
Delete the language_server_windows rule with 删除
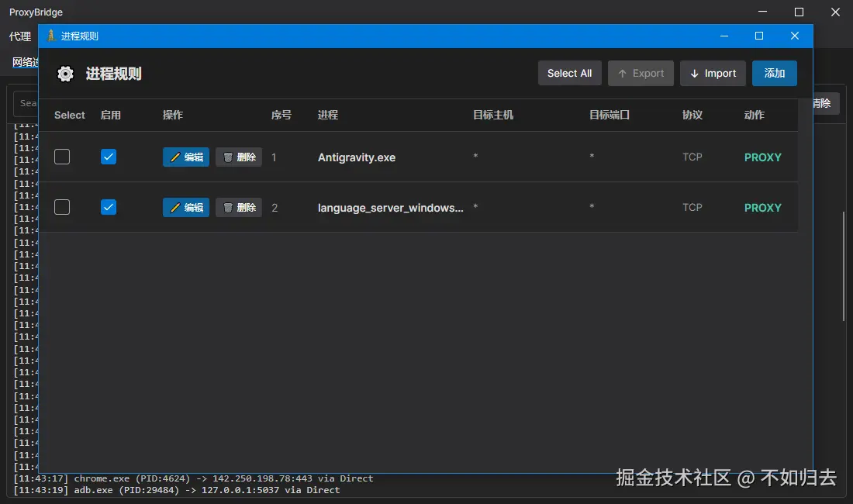point(239,207)
